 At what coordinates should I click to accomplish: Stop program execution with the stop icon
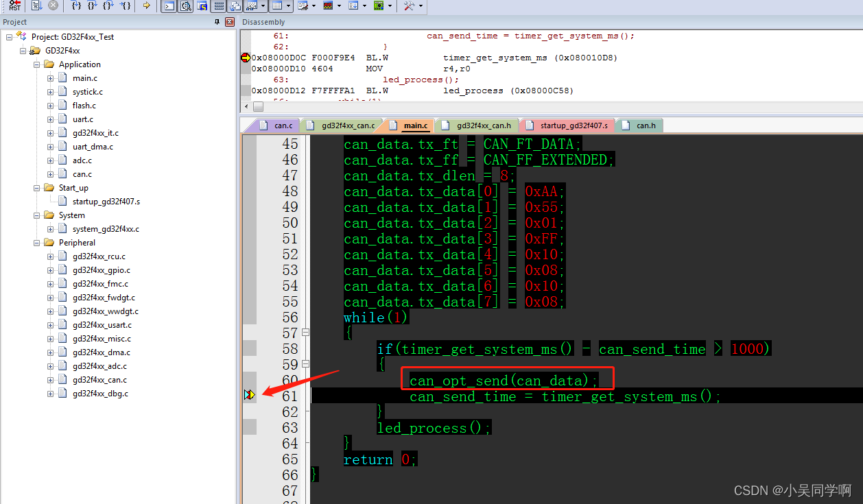coord(53,6)
